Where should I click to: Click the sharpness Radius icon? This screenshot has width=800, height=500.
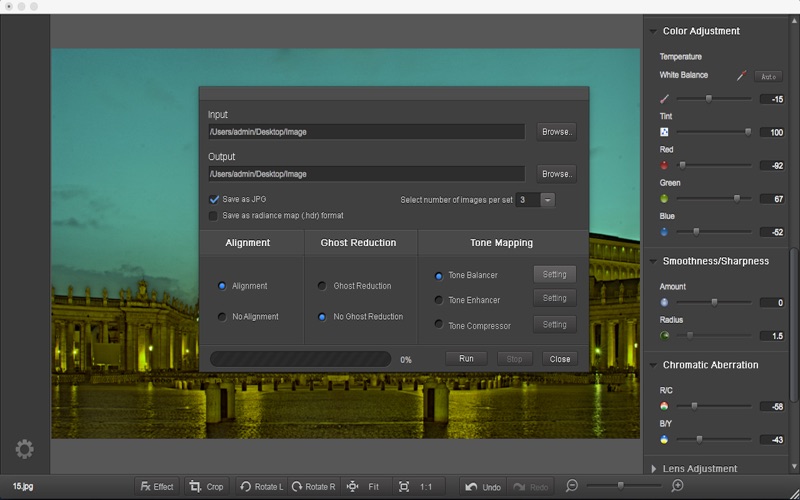[664, 336]
